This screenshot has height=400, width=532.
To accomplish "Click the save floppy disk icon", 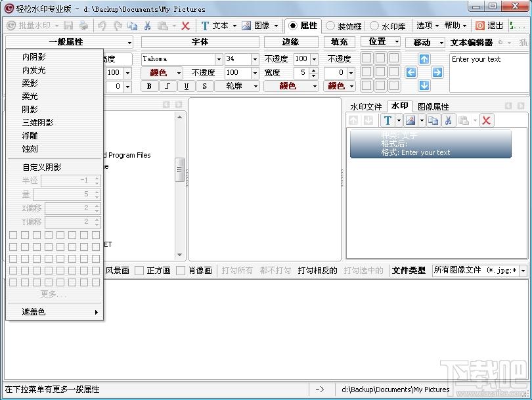I will click(68, 26).
